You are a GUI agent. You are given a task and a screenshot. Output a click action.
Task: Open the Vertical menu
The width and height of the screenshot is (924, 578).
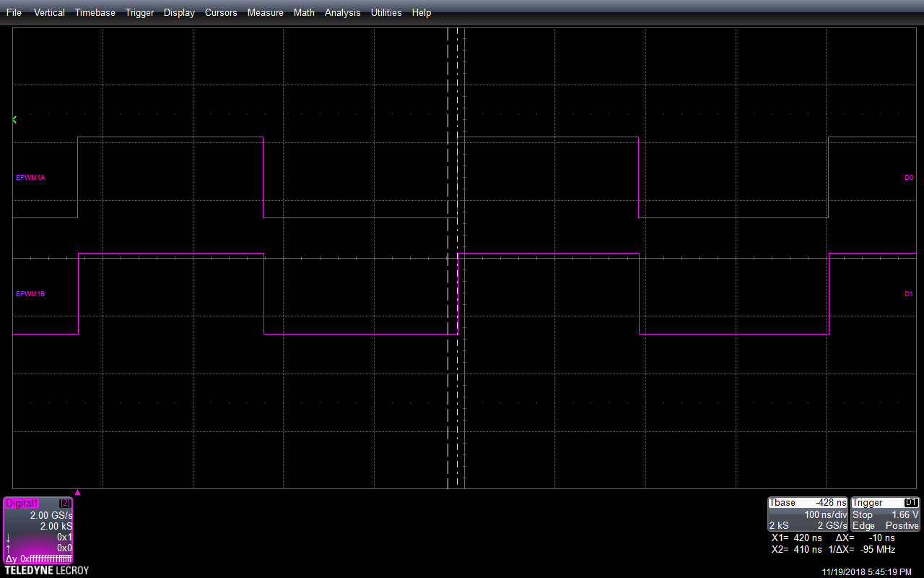tap(49, 12)
